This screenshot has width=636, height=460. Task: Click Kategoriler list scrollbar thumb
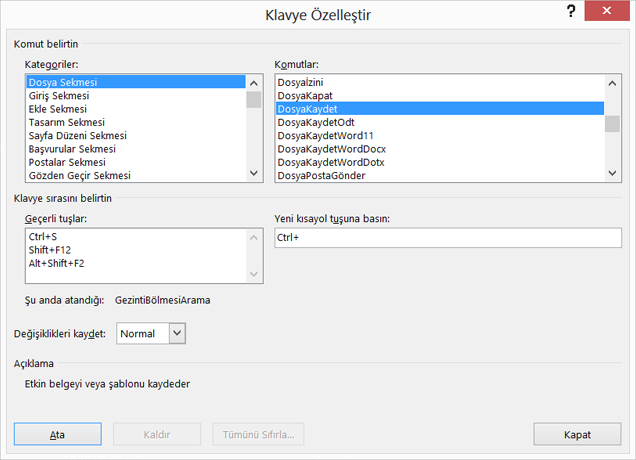(x=254, y=100)
